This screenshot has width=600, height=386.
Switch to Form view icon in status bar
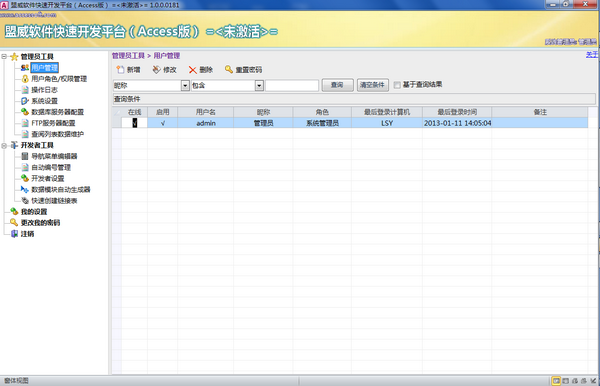(x=556, y=381)
